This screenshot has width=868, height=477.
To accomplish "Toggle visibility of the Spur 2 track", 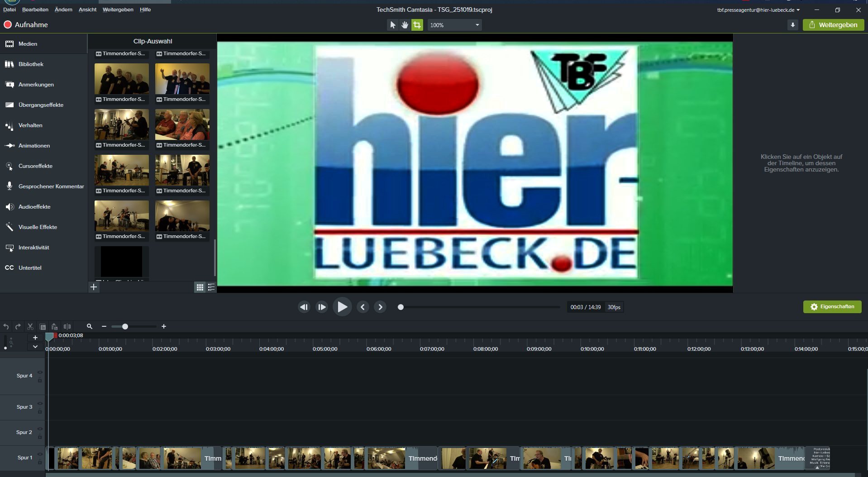I will click(x=40, y=429).
